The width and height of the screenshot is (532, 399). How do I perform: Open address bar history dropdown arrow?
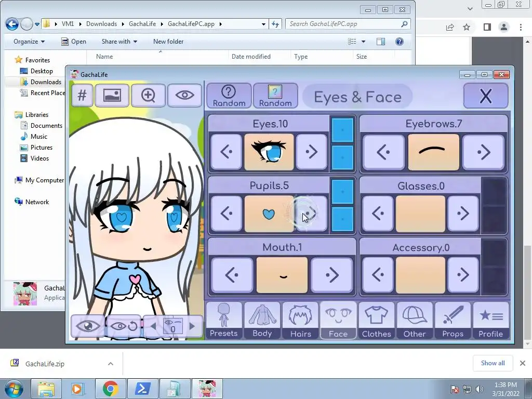[x=263, y=24]
